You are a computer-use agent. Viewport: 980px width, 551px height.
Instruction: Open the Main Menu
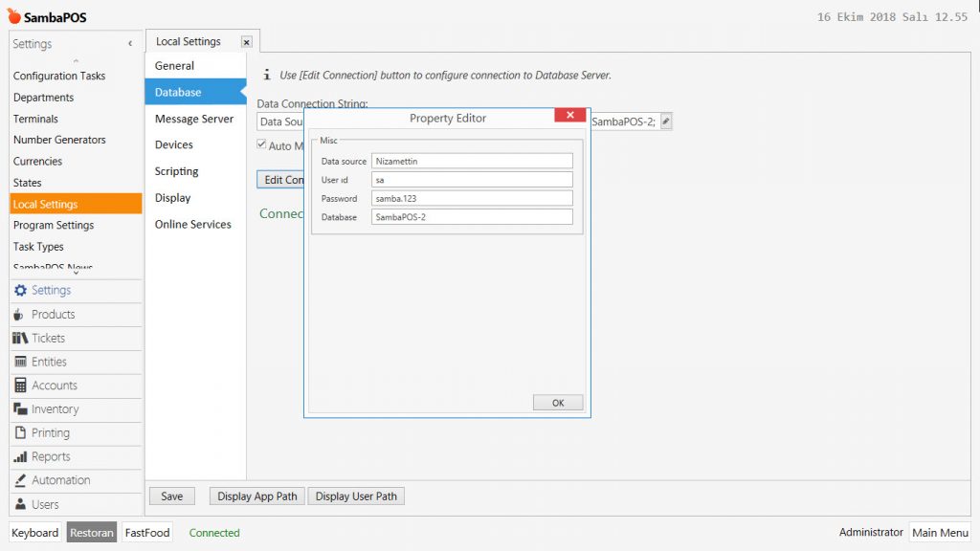(x=940, y=532)
